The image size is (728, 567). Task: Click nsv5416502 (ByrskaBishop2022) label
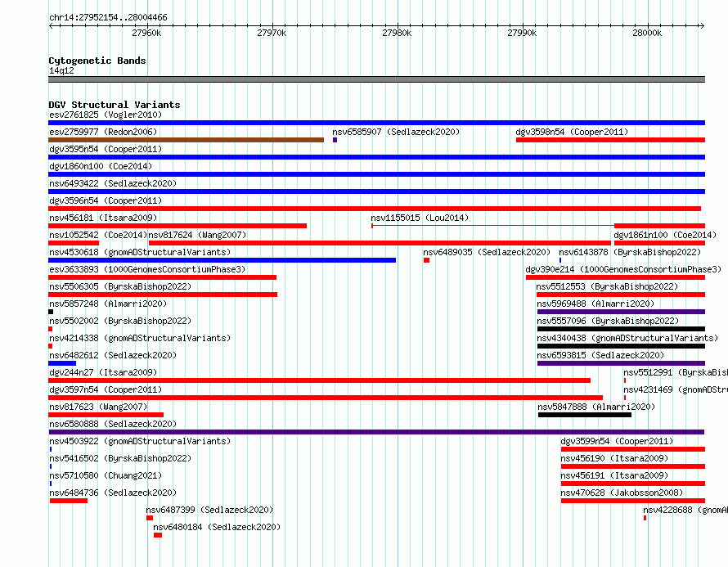pos(120,458)
